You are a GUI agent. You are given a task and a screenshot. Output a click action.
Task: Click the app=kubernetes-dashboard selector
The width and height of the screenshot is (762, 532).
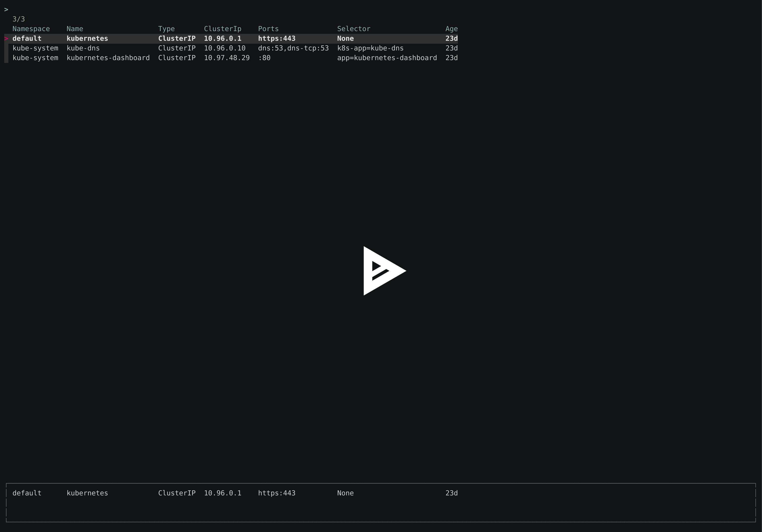pos(387,58)
